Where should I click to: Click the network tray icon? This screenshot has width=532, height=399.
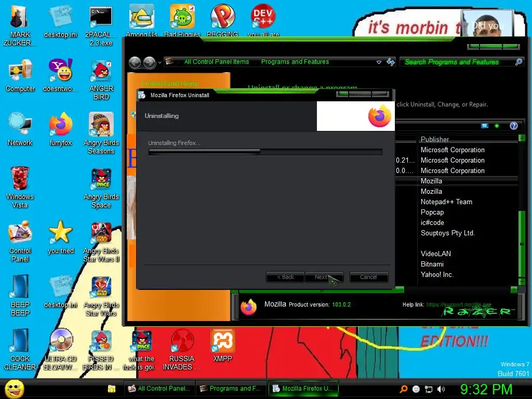pos(429,389)
